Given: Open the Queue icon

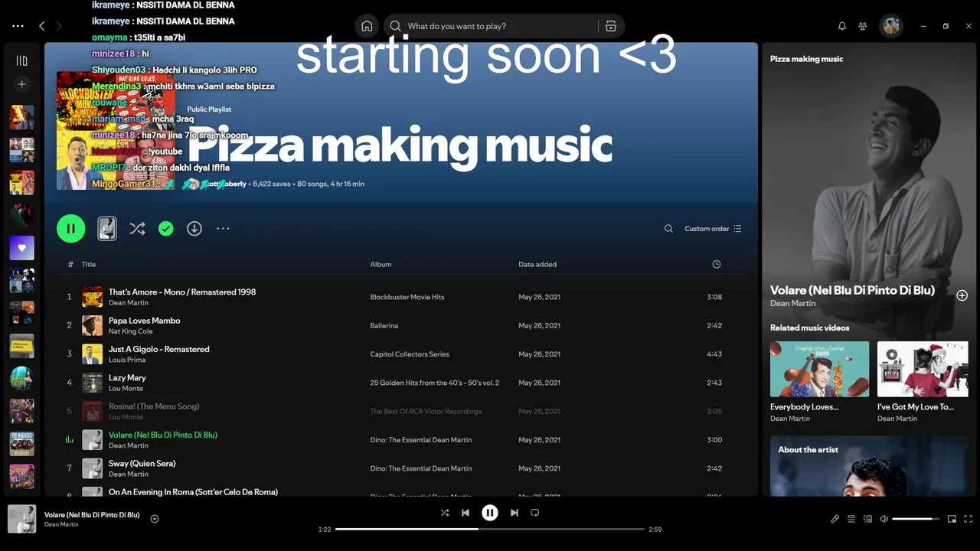Looking at the screenshot, I should (x=851, y=519).
